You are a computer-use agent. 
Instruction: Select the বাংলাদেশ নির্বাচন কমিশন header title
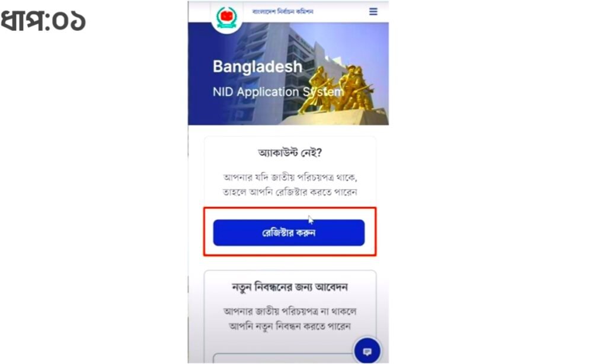click(283, 12)
